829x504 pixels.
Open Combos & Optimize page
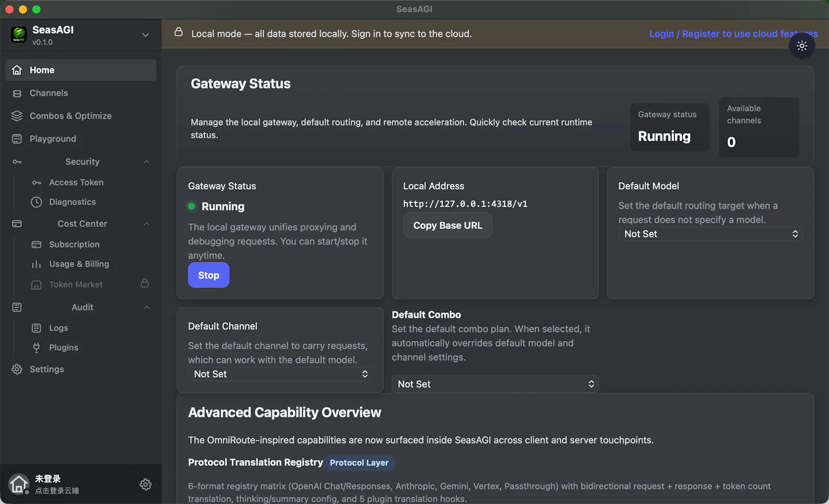pyautogui.click(x=81, y=116)
